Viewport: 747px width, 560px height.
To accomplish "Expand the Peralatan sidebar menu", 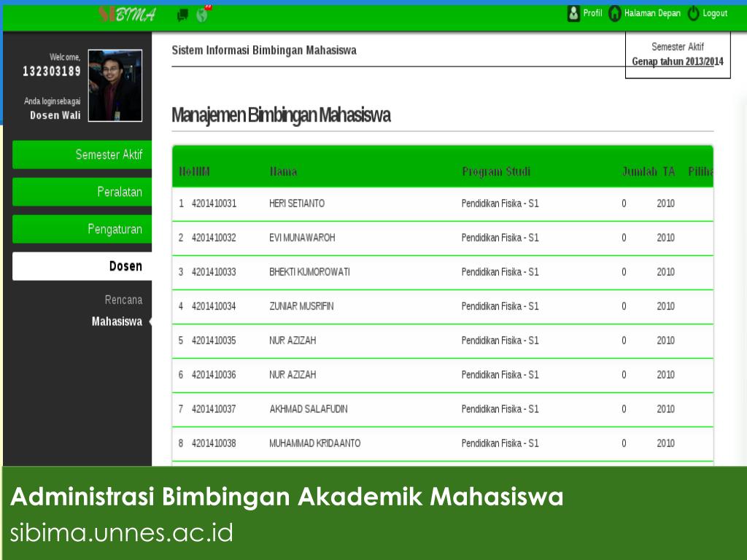I will click(82, 192).
